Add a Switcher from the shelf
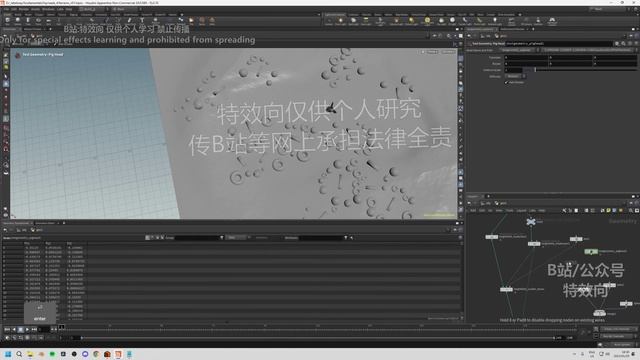This screenshot has width=640, height=360. pyautogui.click(x=538, y=21)
